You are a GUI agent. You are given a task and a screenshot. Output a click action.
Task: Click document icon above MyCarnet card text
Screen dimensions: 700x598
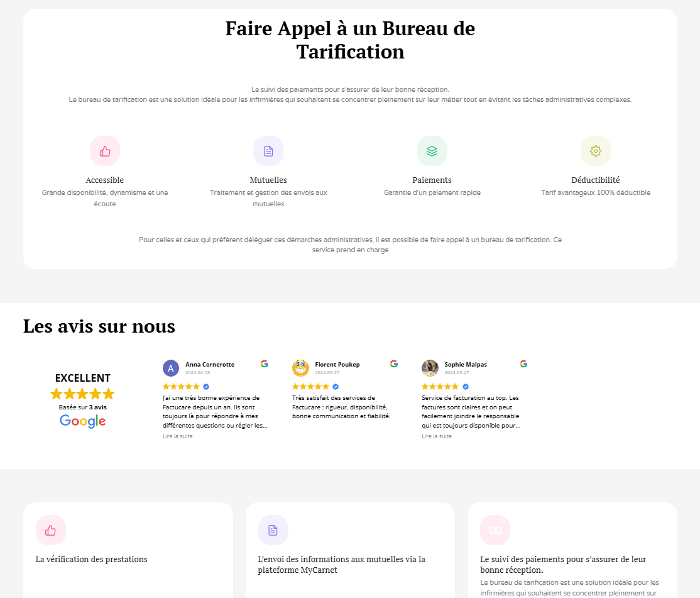(273, 530)
